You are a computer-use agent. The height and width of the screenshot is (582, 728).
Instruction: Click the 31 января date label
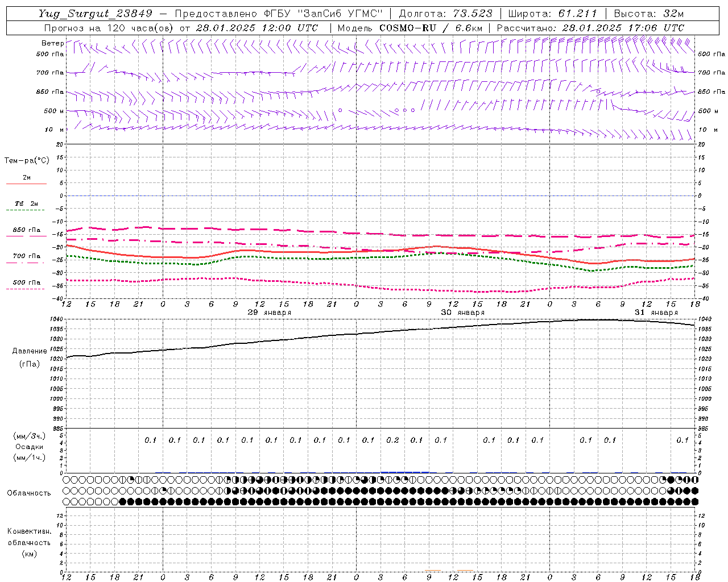point(656,313)
